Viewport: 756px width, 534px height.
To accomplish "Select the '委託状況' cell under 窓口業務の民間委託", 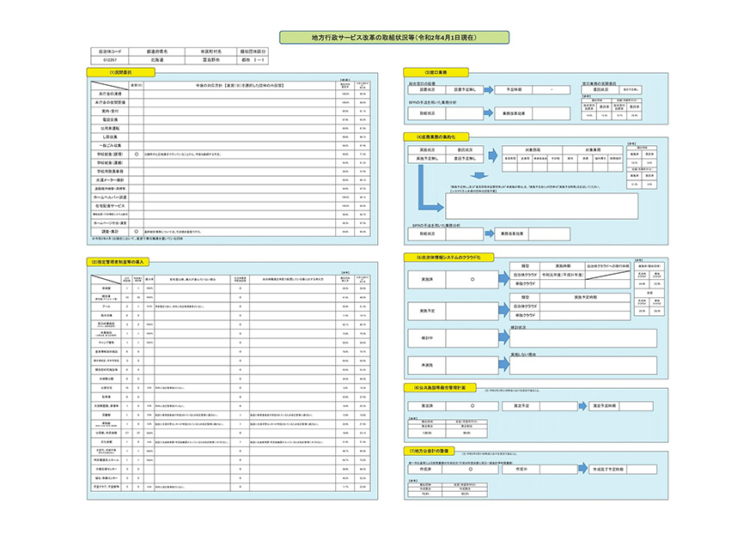I will (x=601, y=90).
